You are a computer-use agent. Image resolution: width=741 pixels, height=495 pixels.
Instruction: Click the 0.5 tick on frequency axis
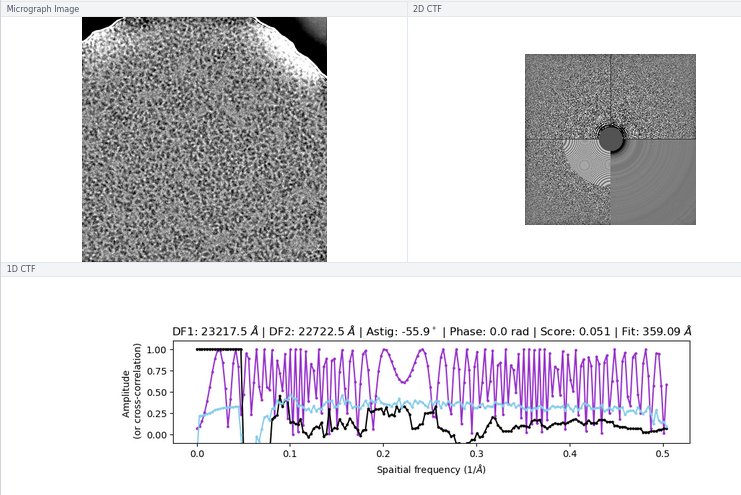663,454
